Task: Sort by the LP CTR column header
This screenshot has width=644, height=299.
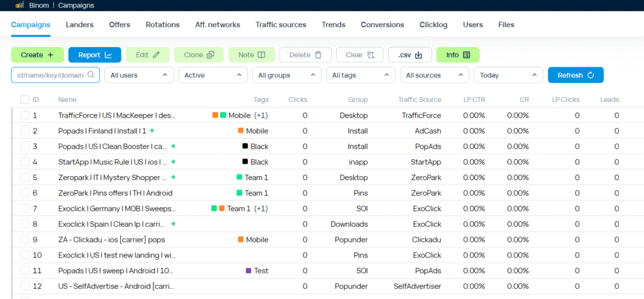Action: [x=474, y=99]
